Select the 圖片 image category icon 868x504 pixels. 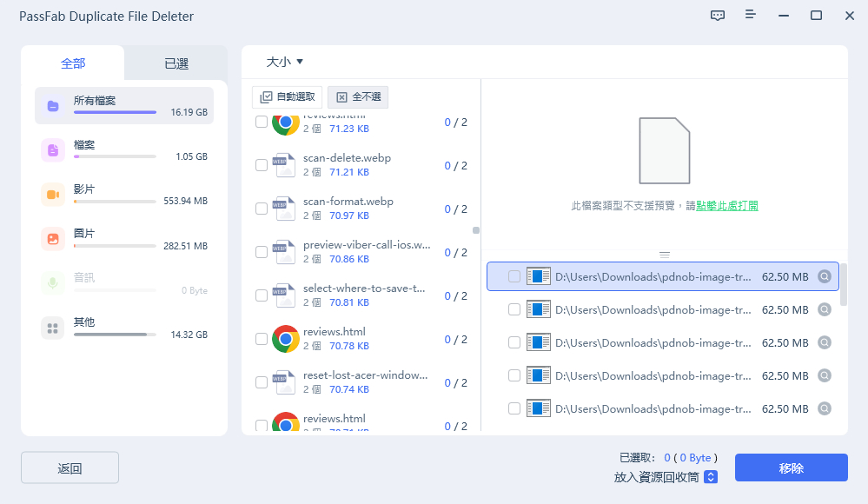tap(53, 239)
